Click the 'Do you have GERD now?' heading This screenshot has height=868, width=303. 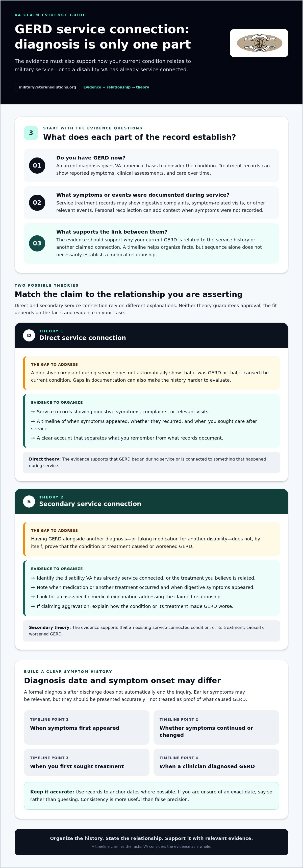point(91,158)
